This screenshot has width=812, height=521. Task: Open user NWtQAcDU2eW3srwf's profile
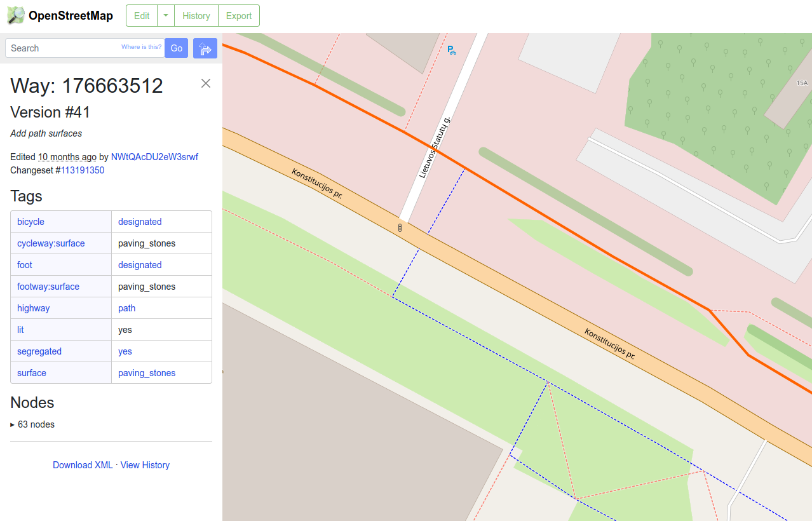pyautogui.click(x=154, y=156)
